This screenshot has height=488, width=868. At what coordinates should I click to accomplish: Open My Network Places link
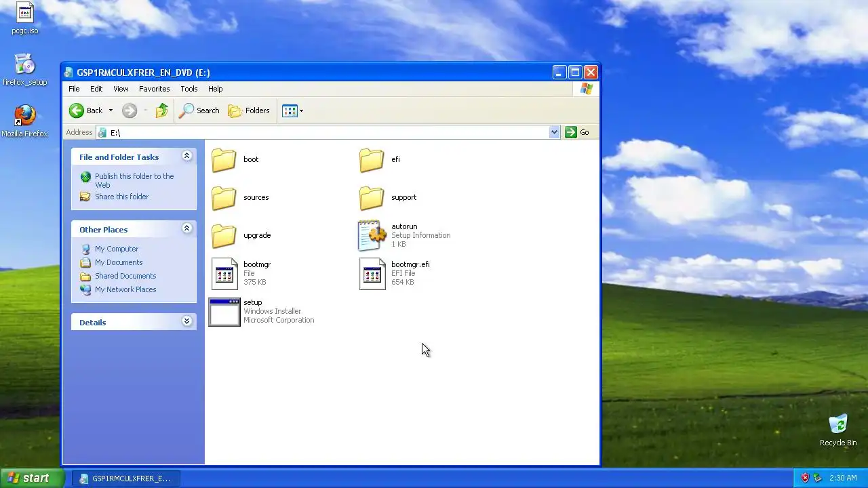pyautogui.click(x=125, y=289)
